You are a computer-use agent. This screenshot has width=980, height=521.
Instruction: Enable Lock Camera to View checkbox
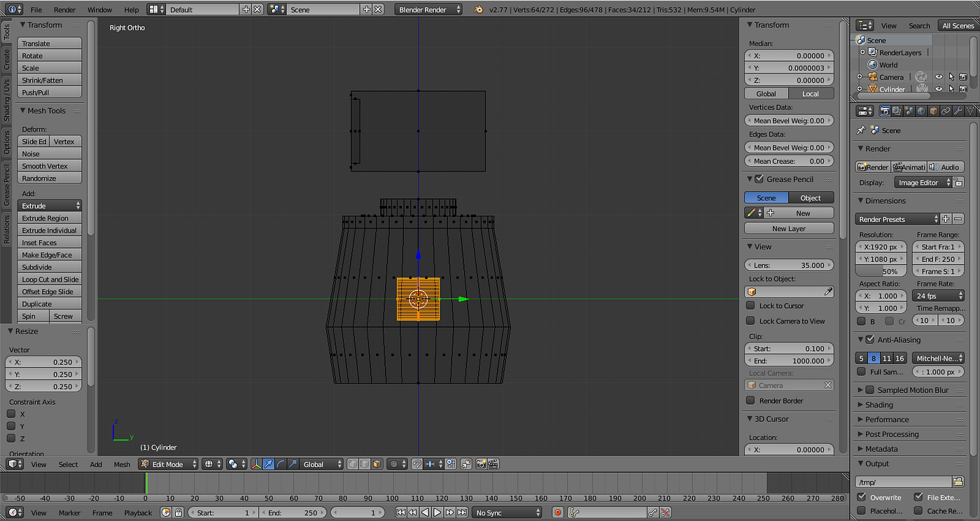pyautogui.click(x=750, y=321)
